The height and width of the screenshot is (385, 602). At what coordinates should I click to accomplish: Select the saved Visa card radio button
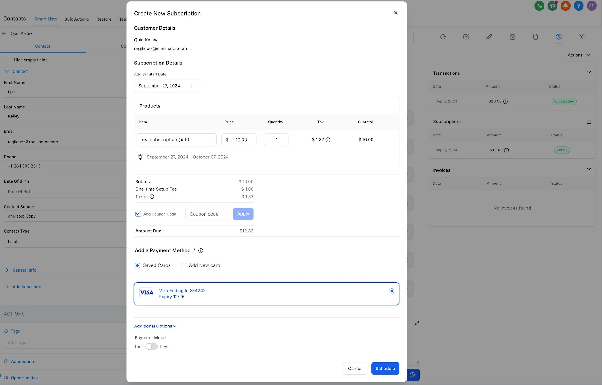tap(392, 291)
